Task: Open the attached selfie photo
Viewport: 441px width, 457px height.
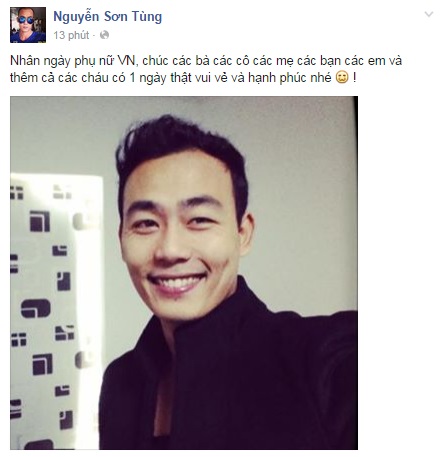Action: tap(184, 273)
